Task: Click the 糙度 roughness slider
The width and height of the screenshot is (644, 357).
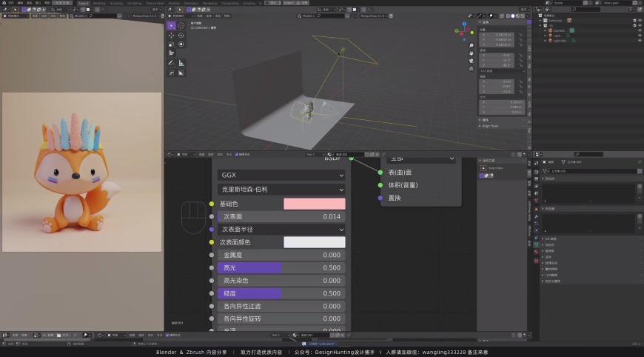Action: (x=281, y=293)
